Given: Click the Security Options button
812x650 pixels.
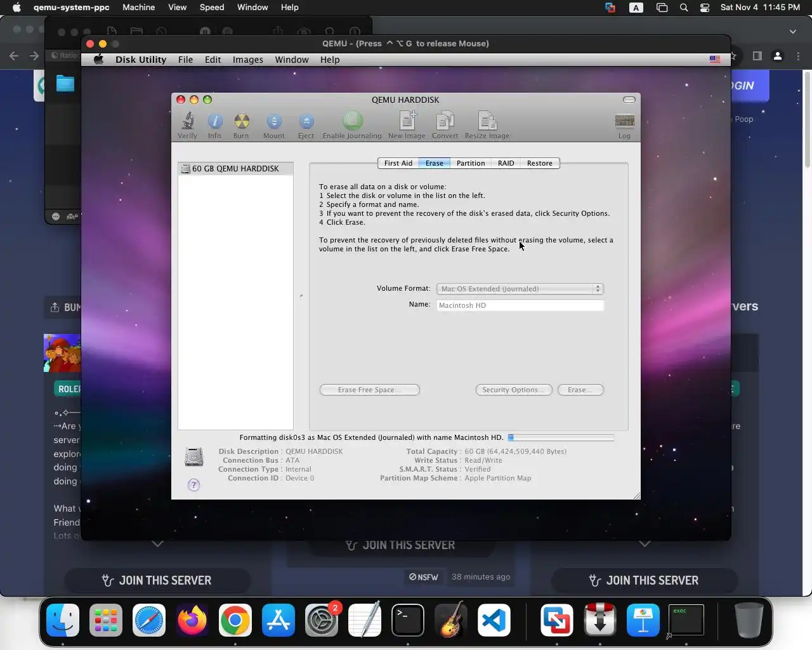Looking at the screenshot, I should (x=514, y=390).
